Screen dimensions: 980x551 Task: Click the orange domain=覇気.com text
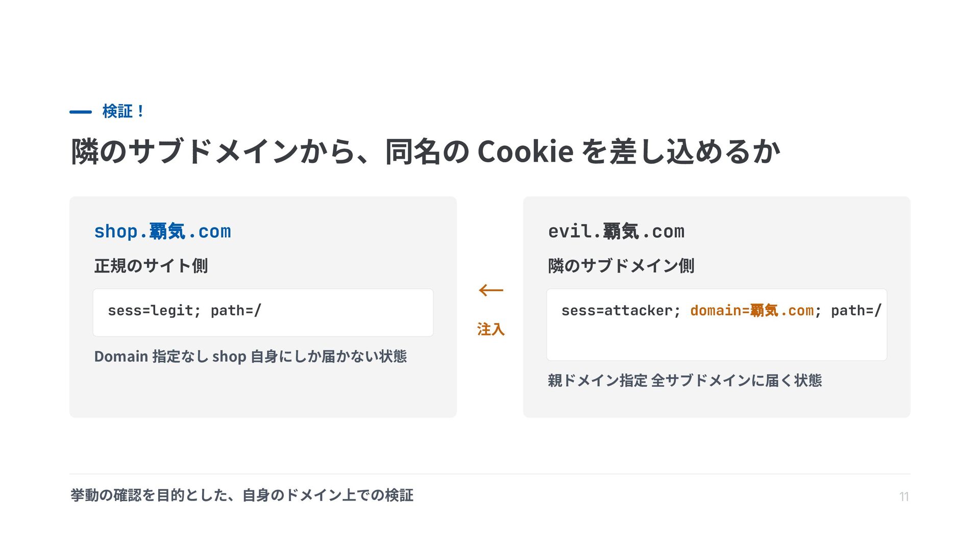[752, 310]
